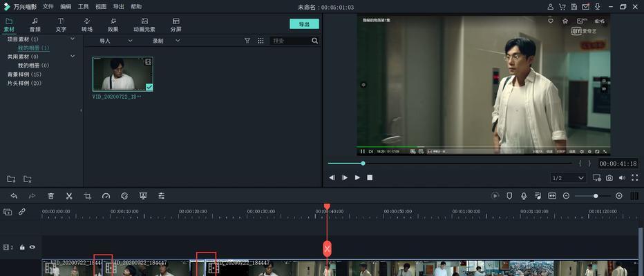The height and width of the screenshot is (276, 644).
Task: Add a new media folder
Action: click(11, 179)
